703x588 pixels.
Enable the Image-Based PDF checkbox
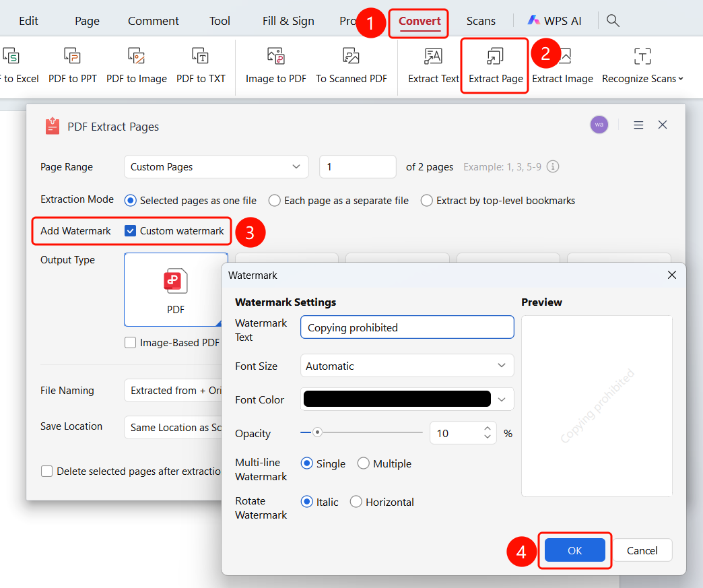coord(130,343)
